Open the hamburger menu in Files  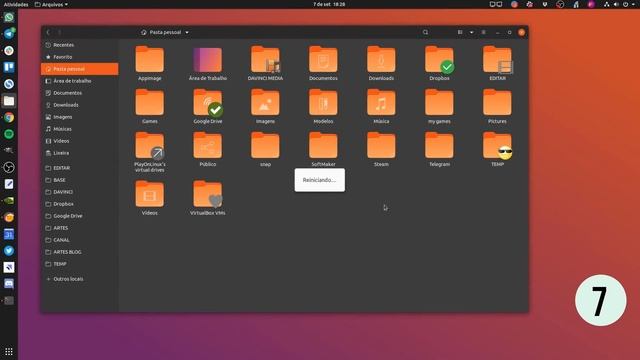[x=484, y=32]
